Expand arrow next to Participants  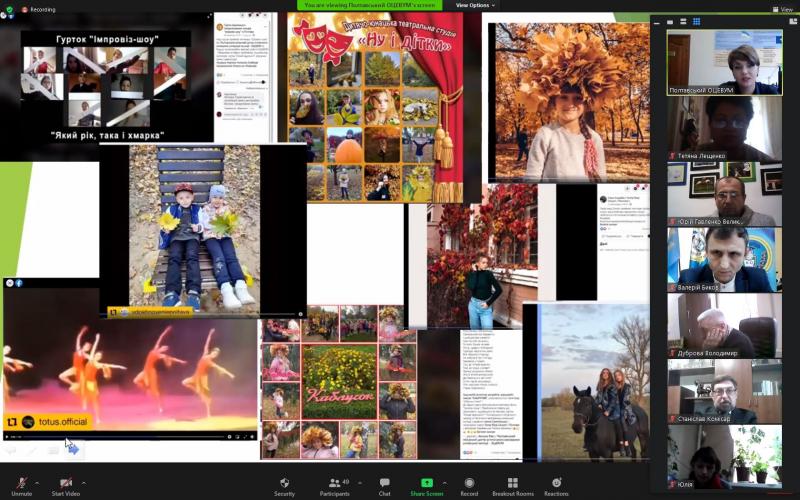coord(360,482)
